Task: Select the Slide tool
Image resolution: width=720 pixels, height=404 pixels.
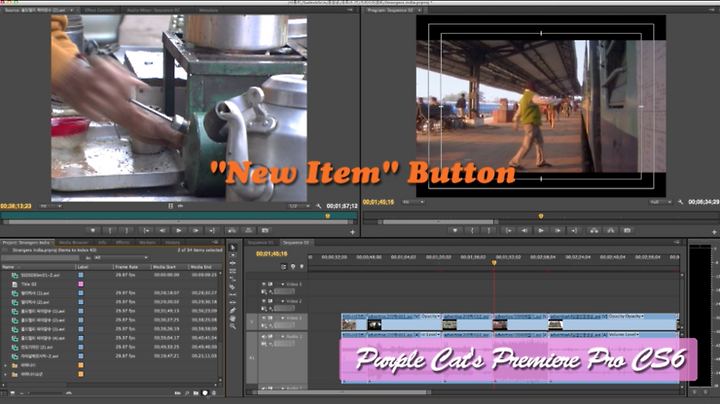Action: [x=233, y=302]
